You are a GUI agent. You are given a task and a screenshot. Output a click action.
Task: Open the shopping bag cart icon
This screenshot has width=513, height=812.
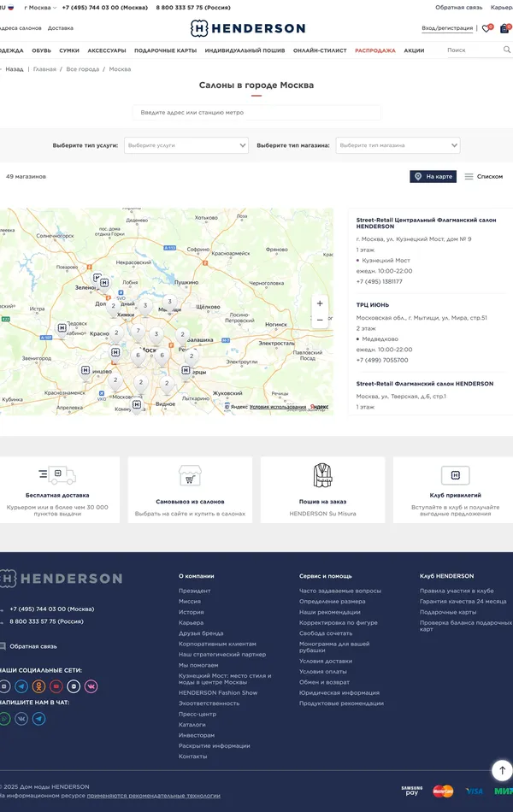[x=505, y=28]
